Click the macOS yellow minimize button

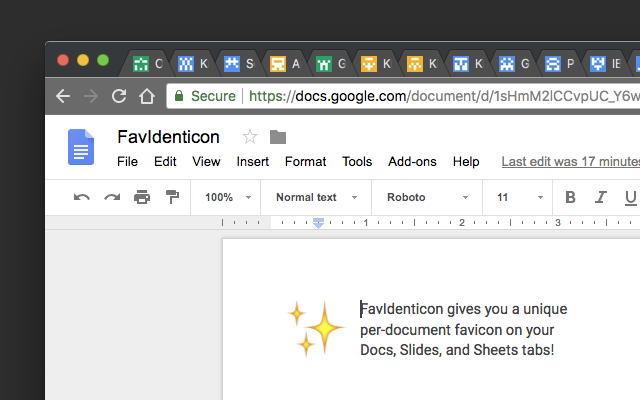[83, 60]
